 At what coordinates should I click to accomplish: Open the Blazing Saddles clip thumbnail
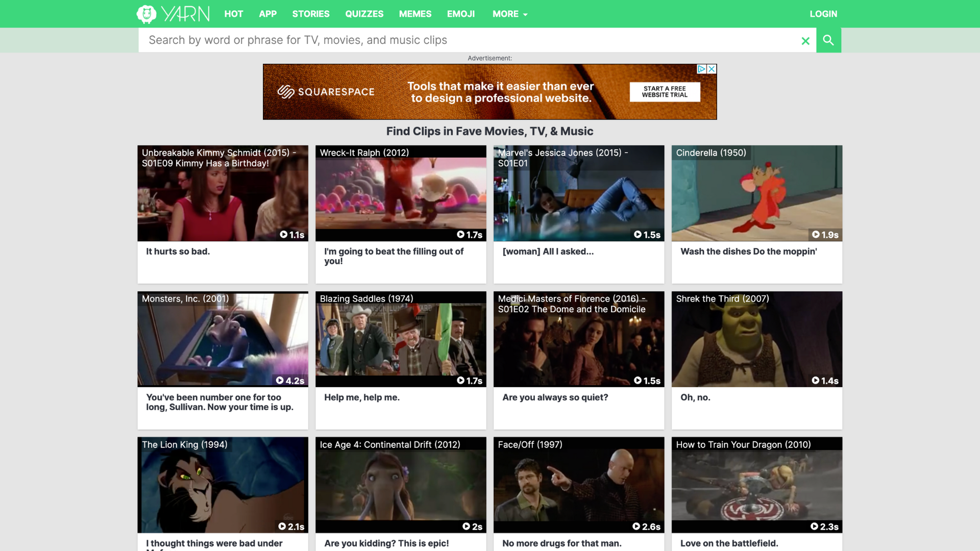coord(401,339)
